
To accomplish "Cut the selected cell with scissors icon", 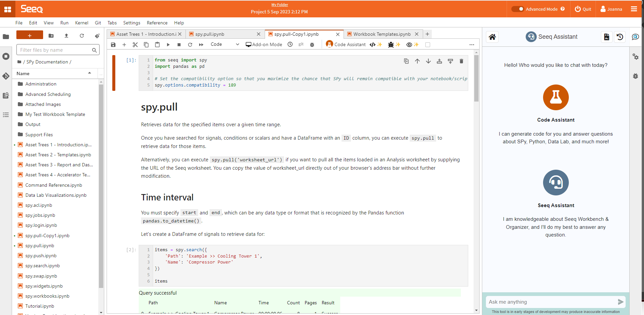I will coord(135,44).
